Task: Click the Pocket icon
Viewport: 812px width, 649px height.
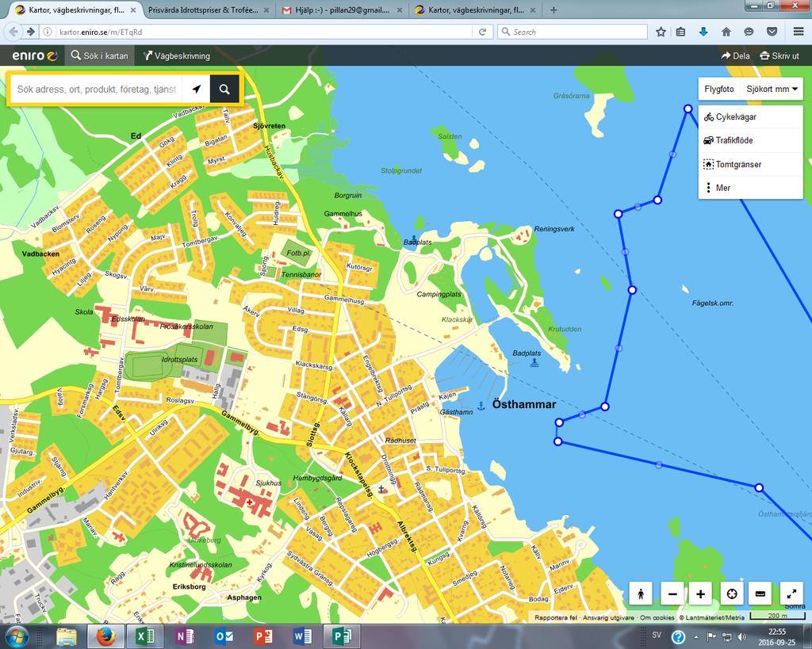Action: [x=772, y=32]
